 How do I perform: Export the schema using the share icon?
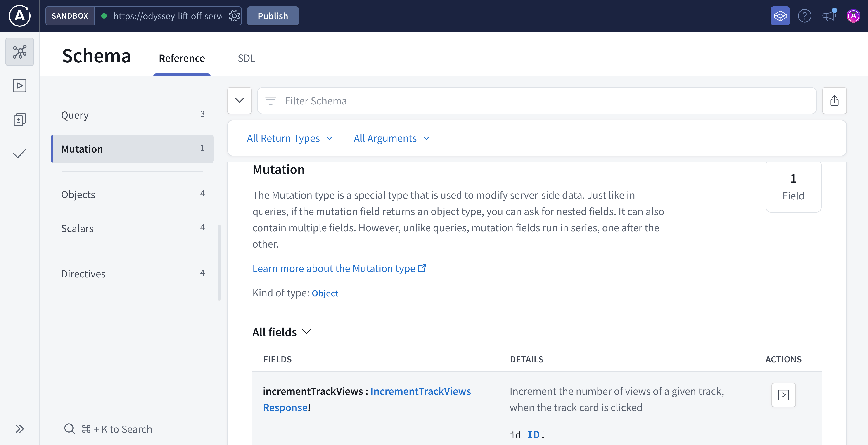pyautogui.click(x=834, y=100)
